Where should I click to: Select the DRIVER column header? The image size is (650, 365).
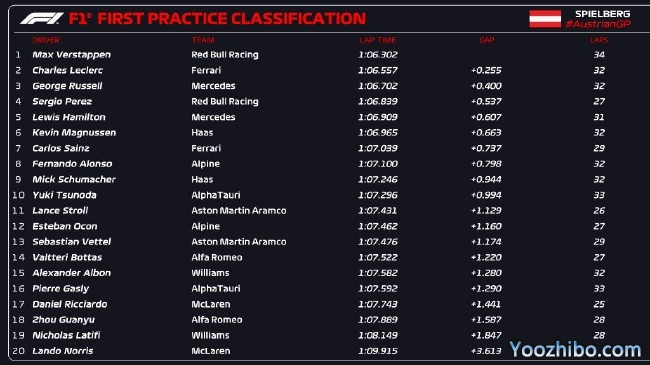46,40
